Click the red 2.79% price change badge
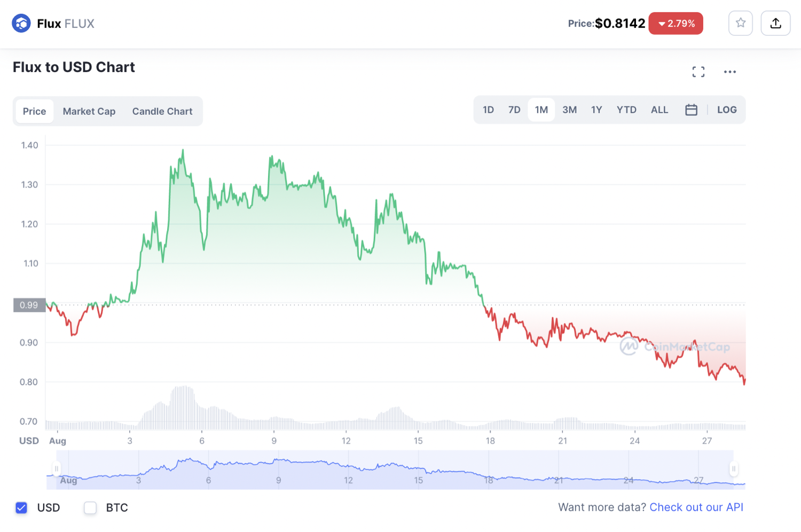Screen dimensions: 801x532 coord(676,24)
